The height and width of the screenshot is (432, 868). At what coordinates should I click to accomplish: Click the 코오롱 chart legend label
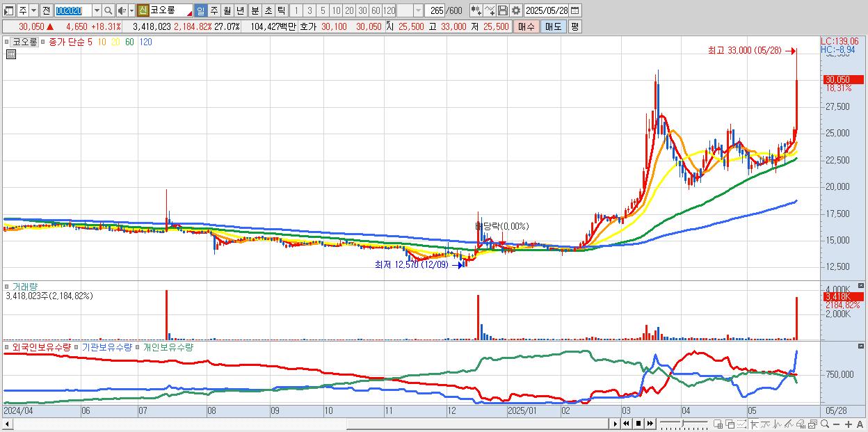(x=25, y=42)
